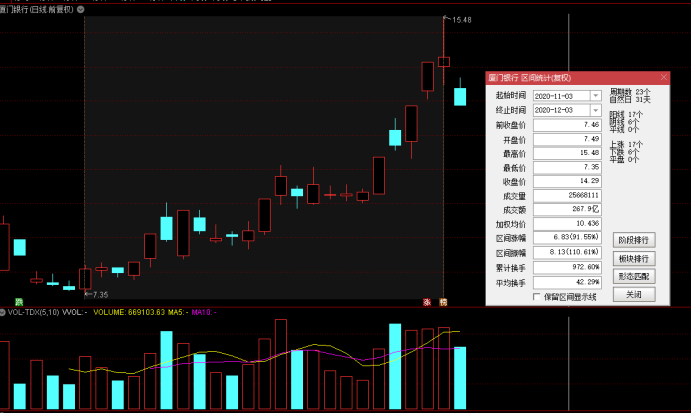Click the 上涨 17个 statistic
692x414 pixels.
pyautogui.click(x=626, y=144)
